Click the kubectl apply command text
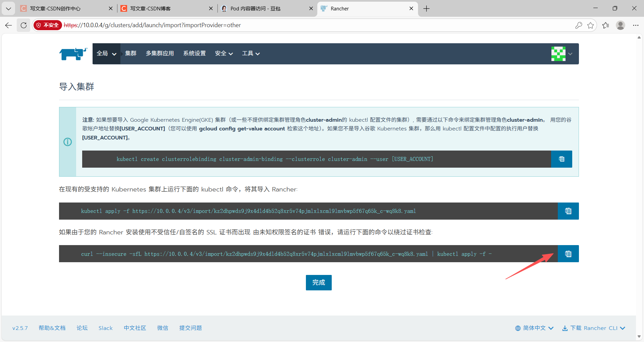Screen dimensions: 644x342 point(248,211)
